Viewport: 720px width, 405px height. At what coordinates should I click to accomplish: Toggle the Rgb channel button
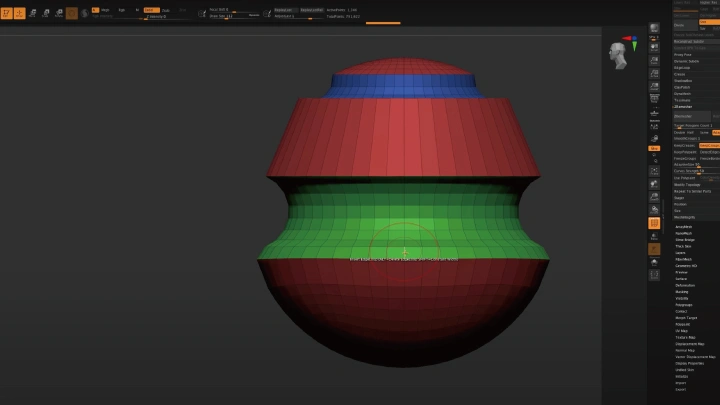click(x=122, y=10)
